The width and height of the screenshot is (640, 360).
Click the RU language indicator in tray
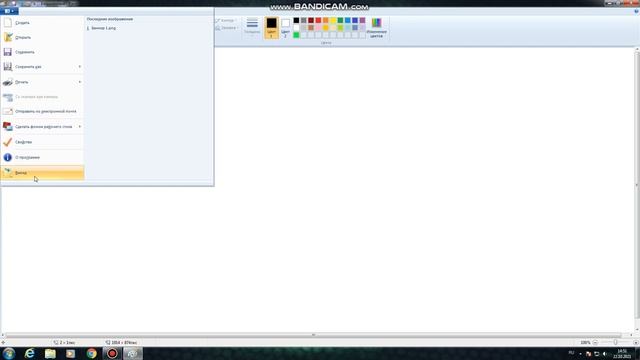[571, 353]
